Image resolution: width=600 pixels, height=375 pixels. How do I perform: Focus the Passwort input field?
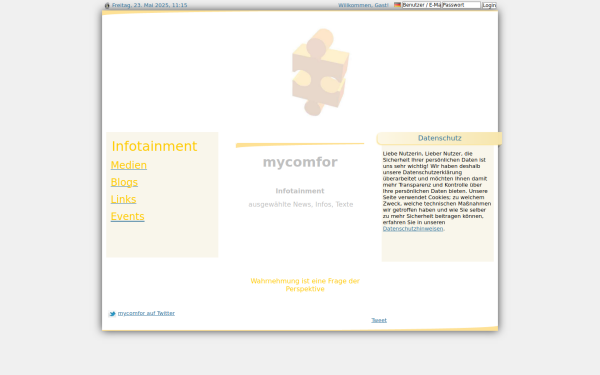tap(461, 5)
